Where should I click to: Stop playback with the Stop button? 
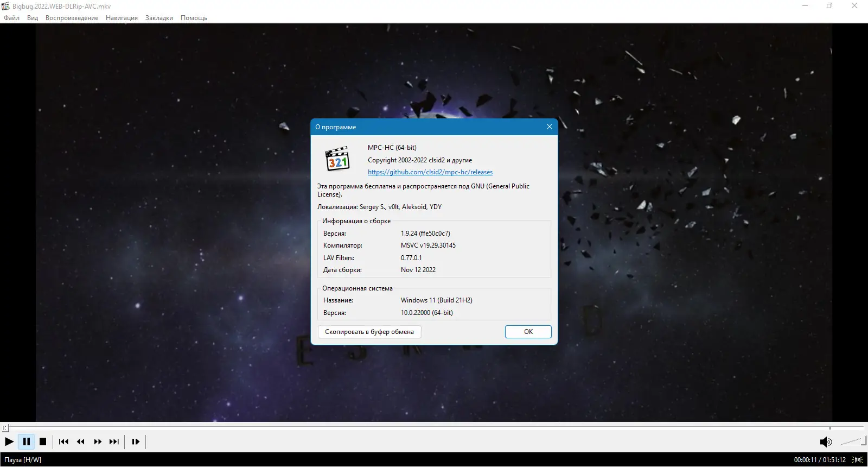(x=43, y=442)
